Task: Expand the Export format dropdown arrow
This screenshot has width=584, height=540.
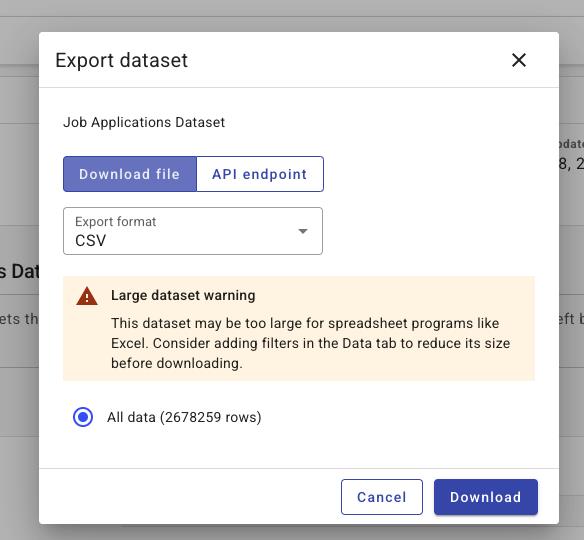Action: tap(303, 231)
